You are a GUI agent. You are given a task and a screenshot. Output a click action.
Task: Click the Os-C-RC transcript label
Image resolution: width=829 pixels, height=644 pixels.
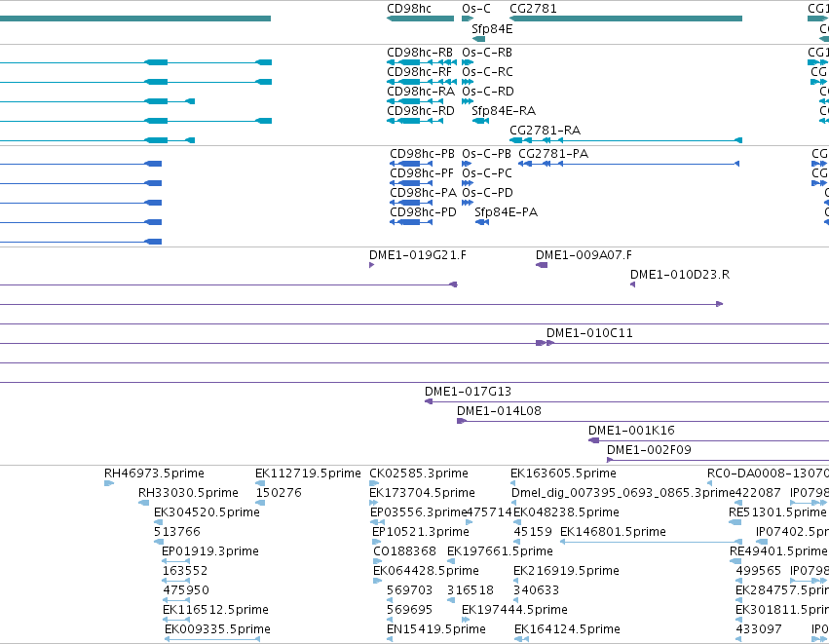point(487,72)
